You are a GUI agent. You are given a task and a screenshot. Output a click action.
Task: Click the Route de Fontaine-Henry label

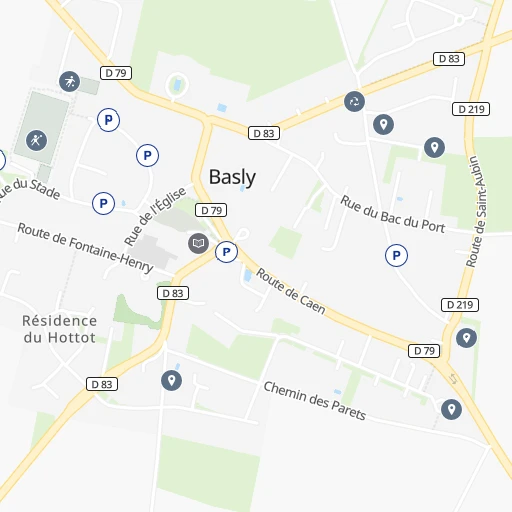coord(85,248)
